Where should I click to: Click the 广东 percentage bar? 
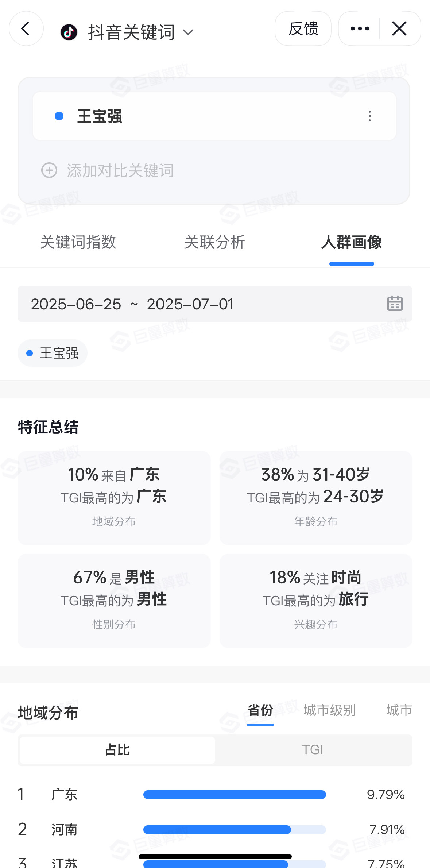click(235, 794)
